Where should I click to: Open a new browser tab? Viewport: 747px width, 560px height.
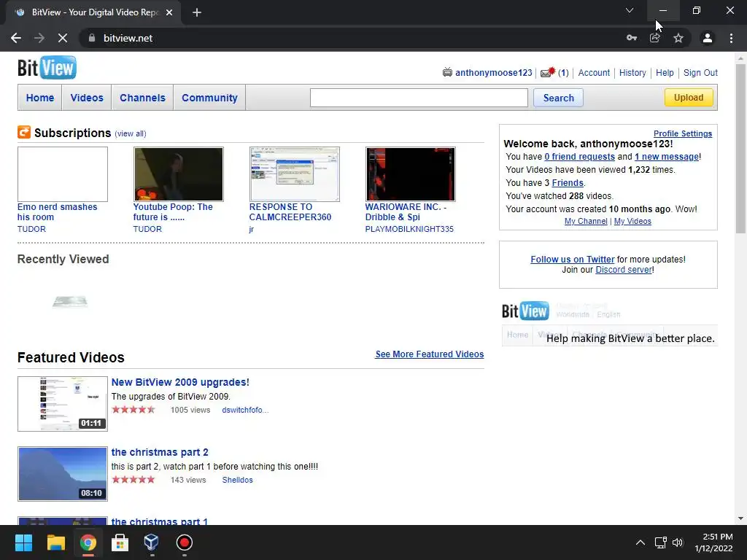[197, 12]
